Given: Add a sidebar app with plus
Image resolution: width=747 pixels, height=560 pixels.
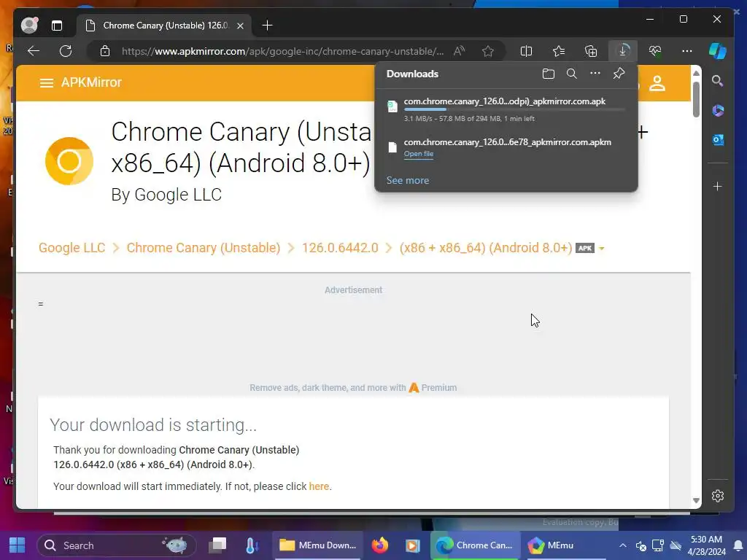Looking at the screenshot, I should [718, 187].
